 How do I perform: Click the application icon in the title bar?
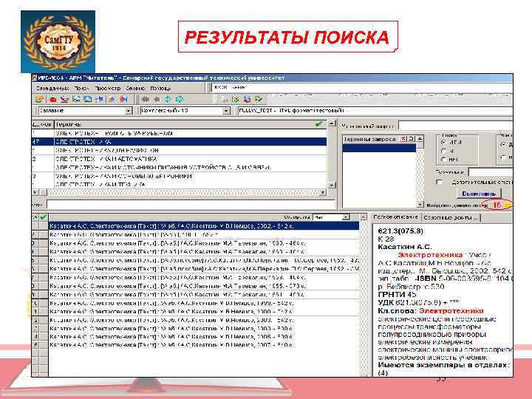tap(34, 78)
